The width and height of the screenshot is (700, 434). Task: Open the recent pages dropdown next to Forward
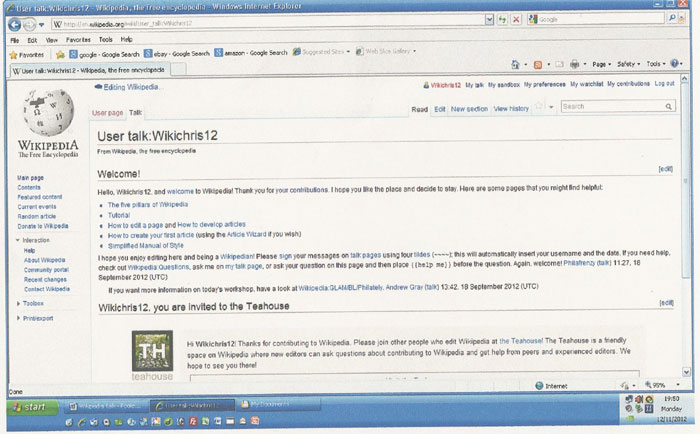[42, 25]
